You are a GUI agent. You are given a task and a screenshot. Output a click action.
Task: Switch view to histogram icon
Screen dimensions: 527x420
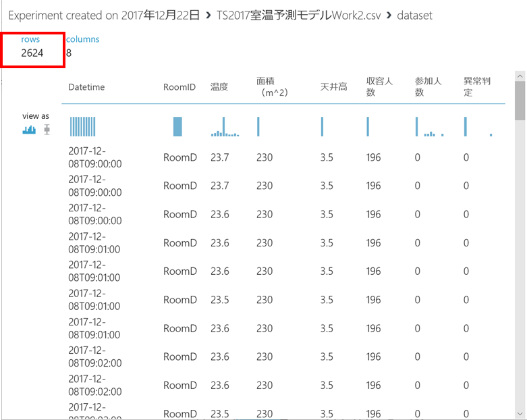coord(29,130)
